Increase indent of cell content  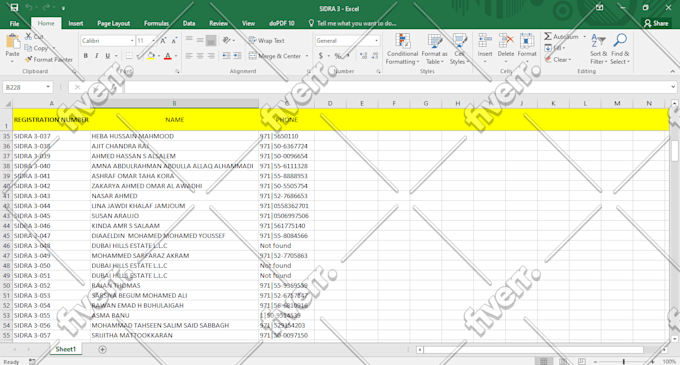[237, 56]
